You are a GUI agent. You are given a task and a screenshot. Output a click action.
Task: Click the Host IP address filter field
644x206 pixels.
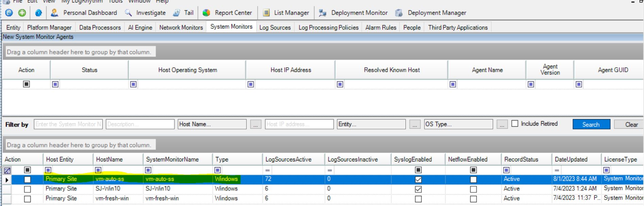click(299, 124)
